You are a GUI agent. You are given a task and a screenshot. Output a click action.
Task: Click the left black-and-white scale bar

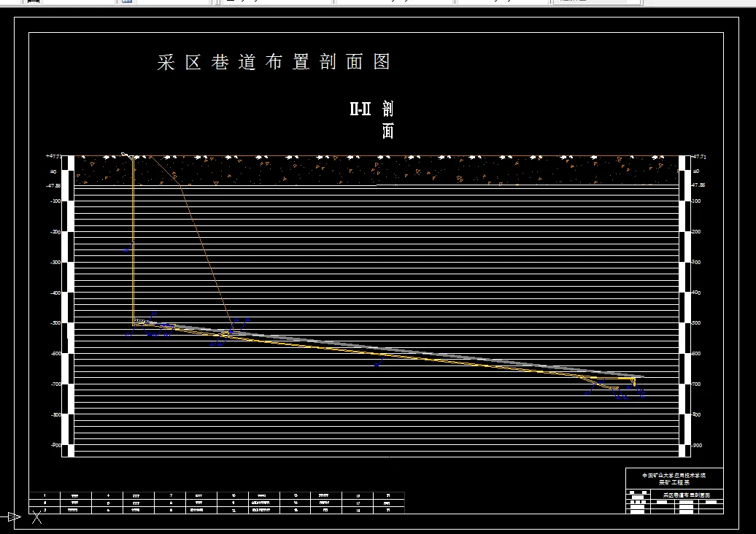tap(68, 306)
